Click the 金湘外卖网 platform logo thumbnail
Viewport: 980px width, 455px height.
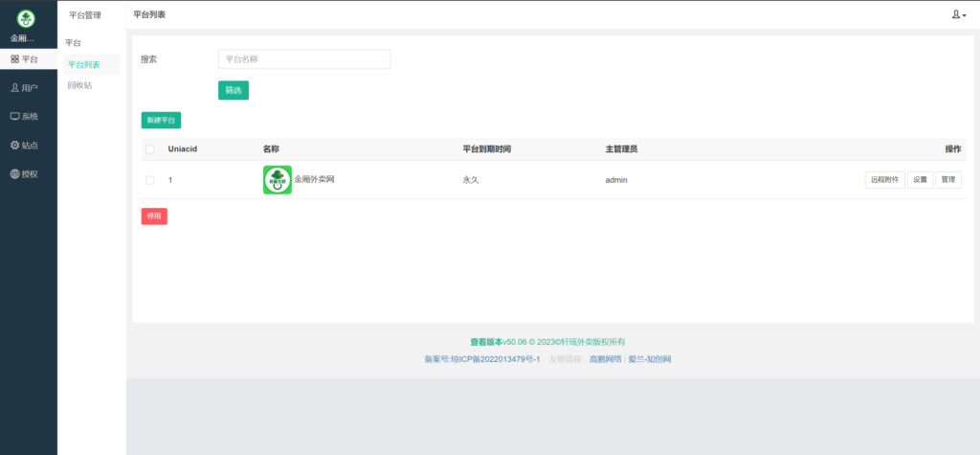click(278, 180)
